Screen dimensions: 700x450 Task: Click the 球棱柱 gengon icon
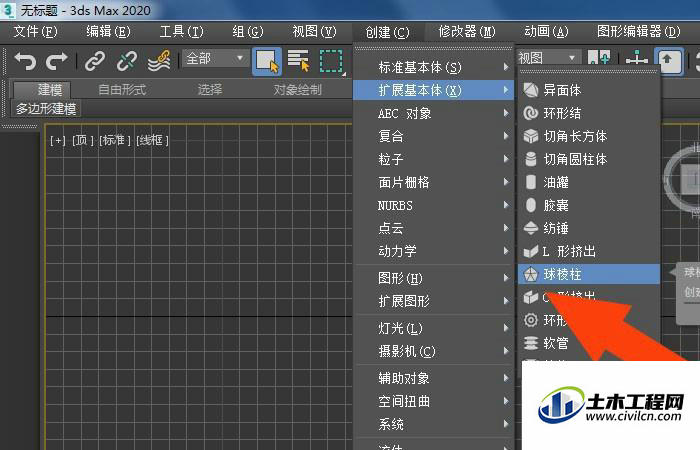(x=530, y=274)
